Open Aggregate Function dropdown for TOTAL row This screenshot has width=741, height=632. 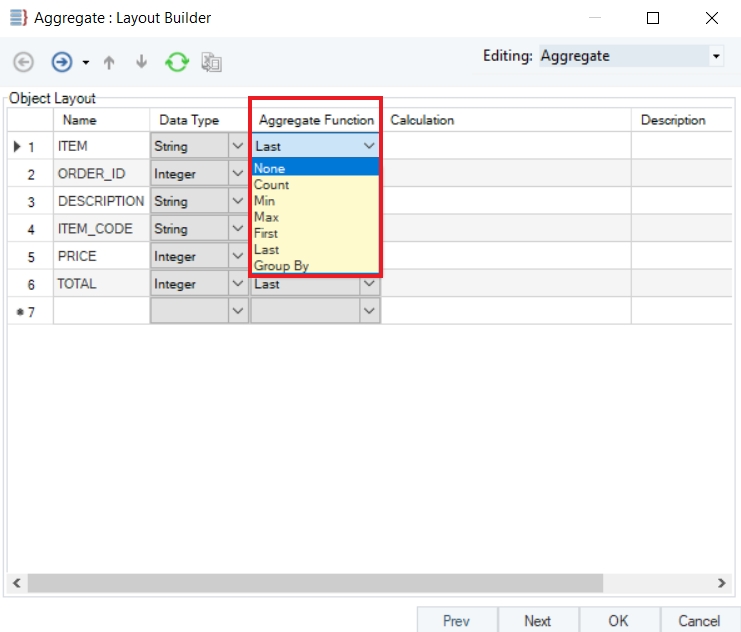pyautogui.click(x=369, y=284)
